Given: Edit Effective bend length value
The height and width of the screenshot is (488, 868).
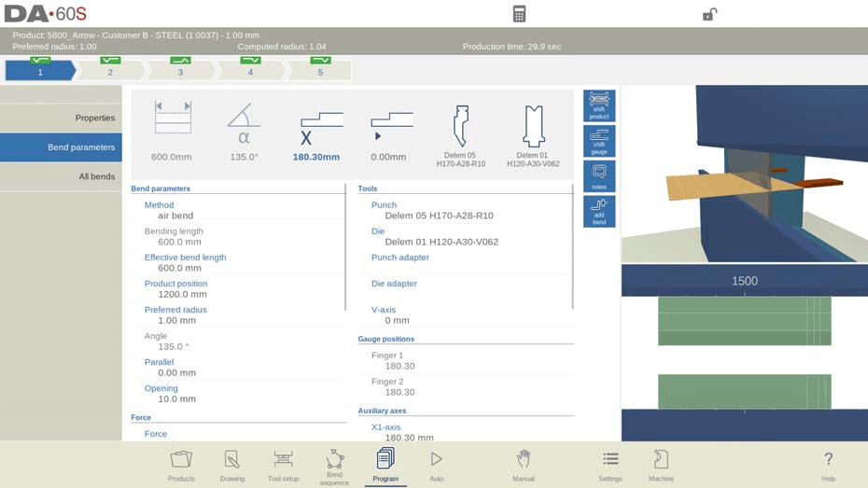Looking at the screenshot, I should [239, 263].
